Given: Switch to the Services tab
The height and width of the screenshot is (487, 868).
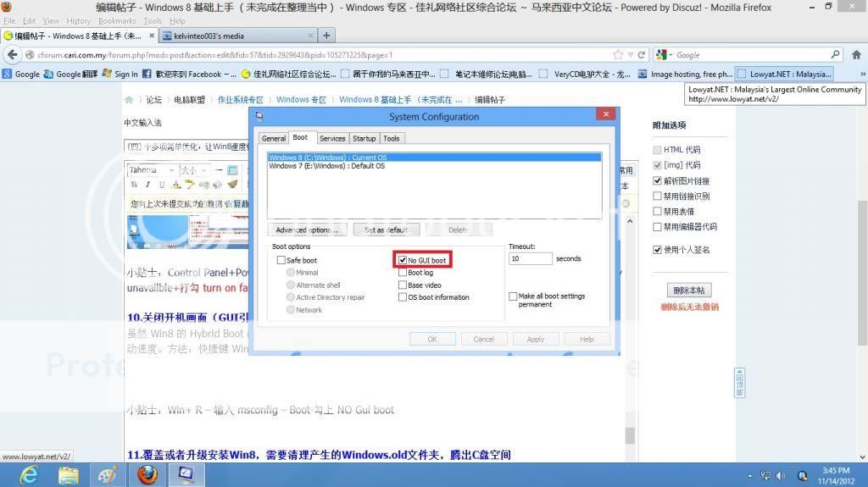Looking at the screenshot, I should 332,138.
